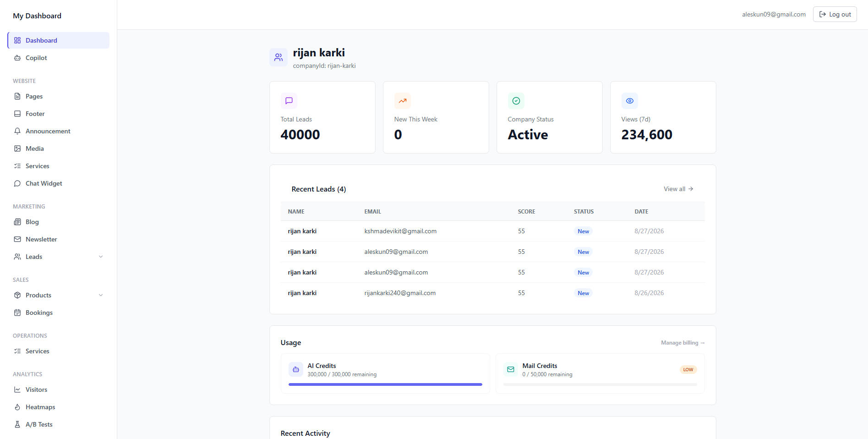The height and width of the screenshot is (439, 868).
Task: Click the companyId: rijan-karki text
Action: pyautogui.click(x=324, y=66)
